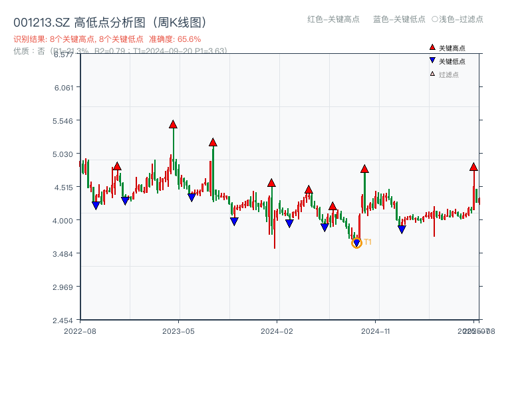This screenshot has width=532, height=399.
Task: Click the grey 优质：否 info line
Action: click(x=120, y=51)
